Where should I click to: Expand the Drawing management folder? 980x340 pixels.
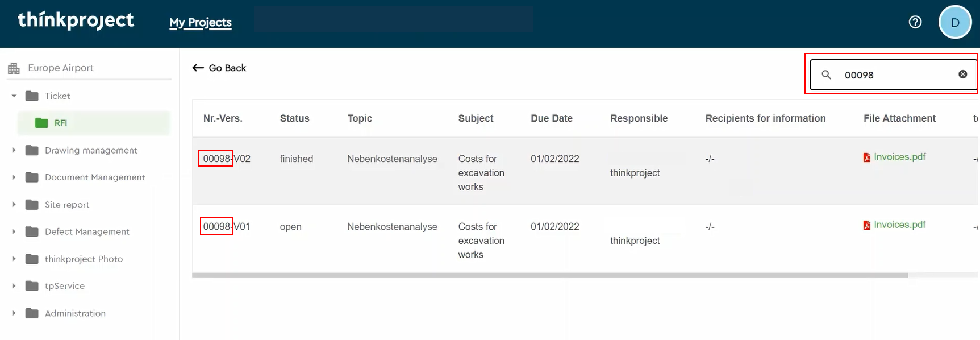pyautogui.click(x=14, y=150)
